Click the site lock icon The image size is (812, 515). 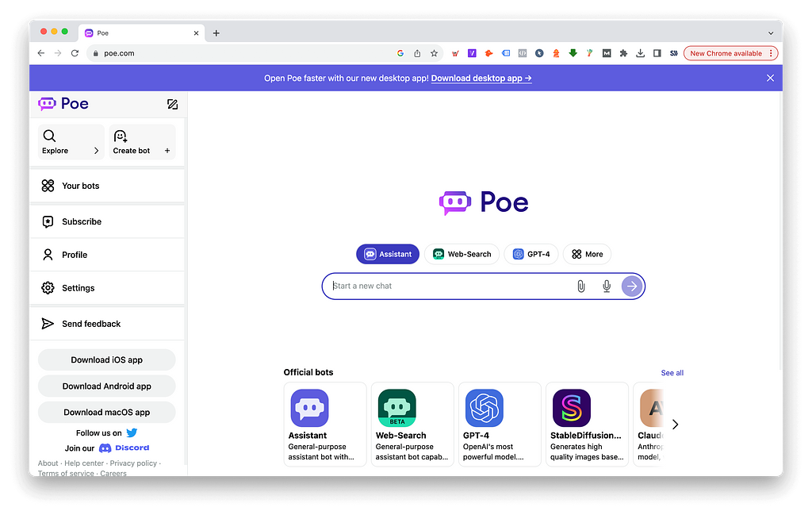coord(95,53)
